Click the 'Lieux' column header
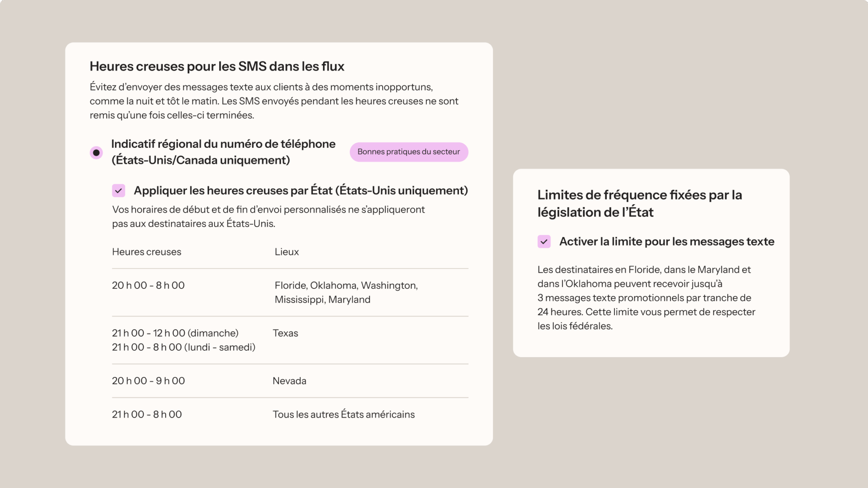Screen dimensions: 868x488 286,252
